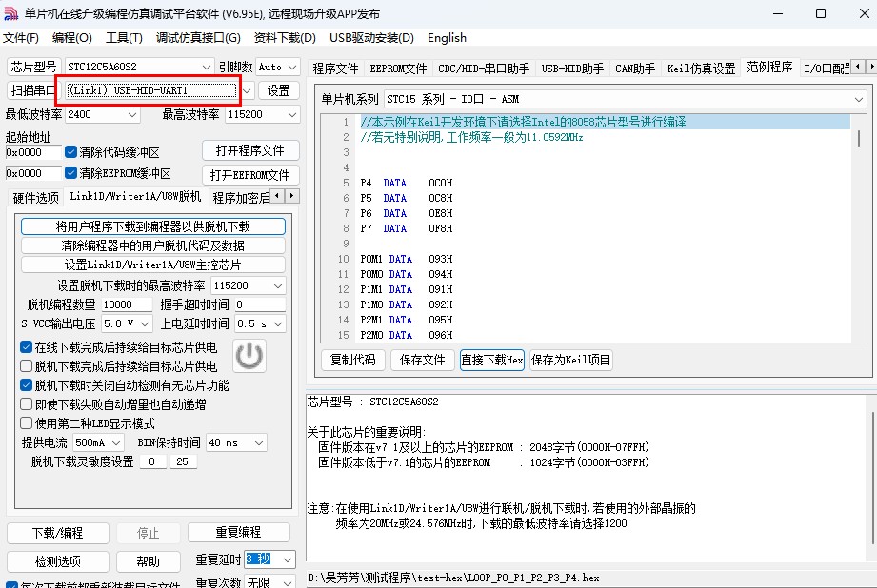The image size is (877, 588).
Task: Click the power button icon
Action: coord(249,356)
